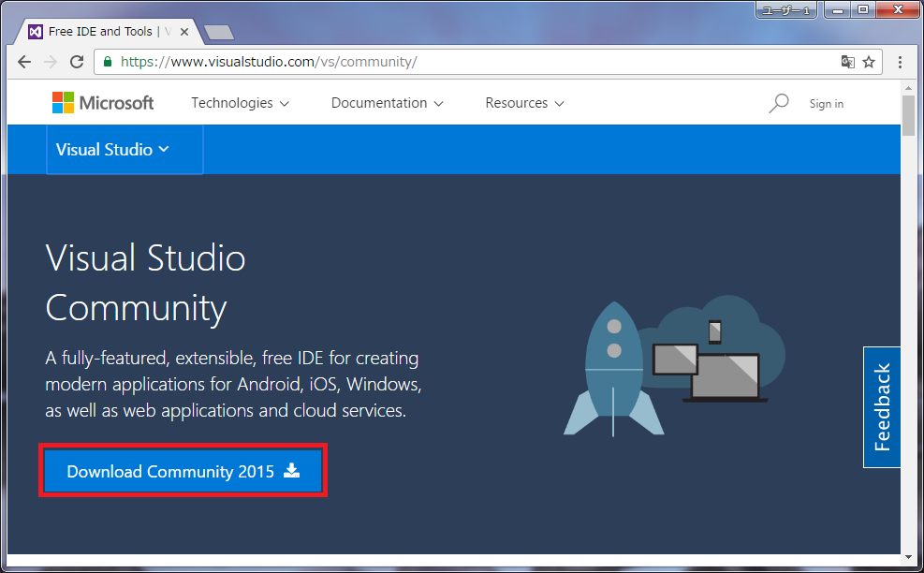Bookmark the page with star icon
924x573 pixels.
(869, 62)
